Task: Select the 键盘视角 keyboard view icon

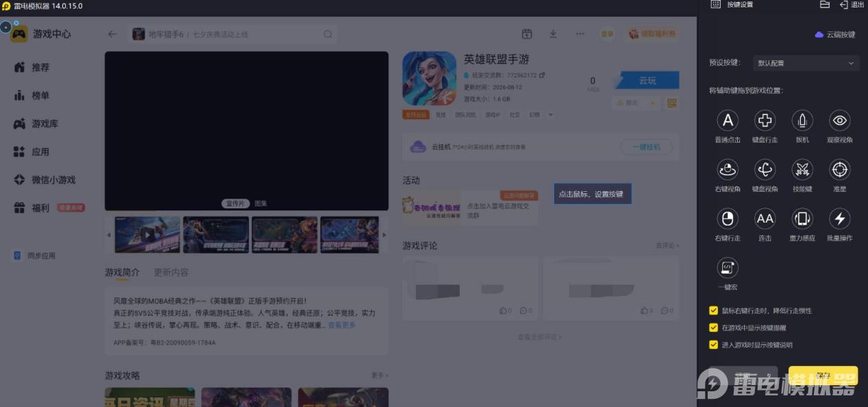Action: (x=765, y=169)
